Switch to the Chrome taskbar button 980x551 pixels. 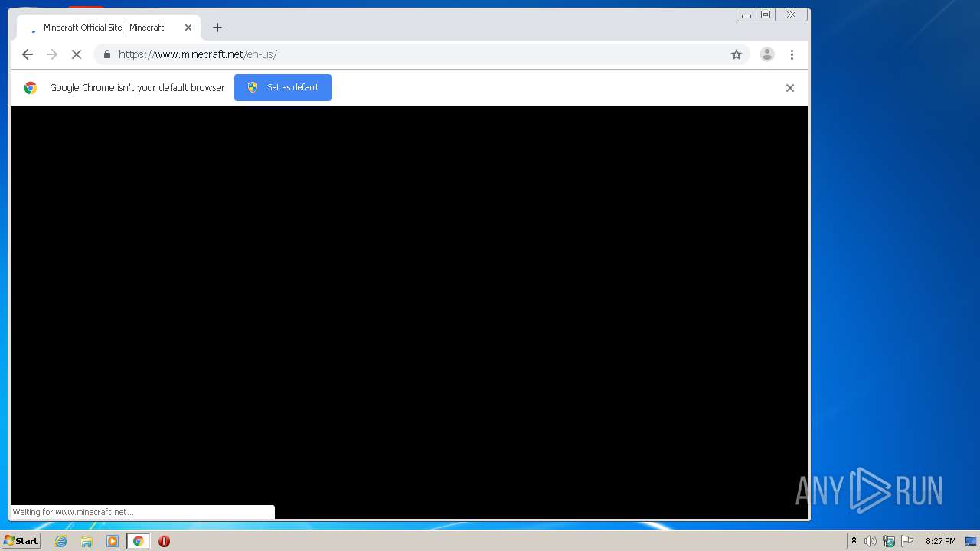click(139, 541)
